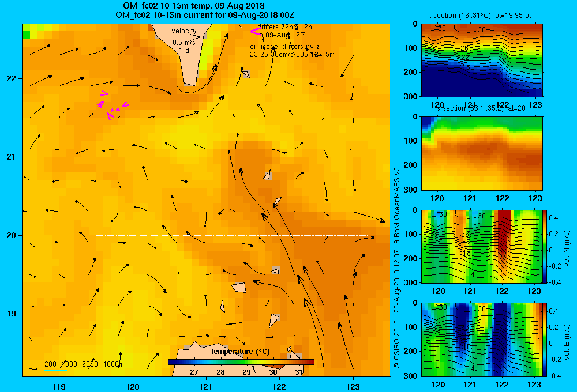Viewport: 577px width, 392px height.
Task: Click the temperature section panel at lat=19.95
Action: coord(482,61)
